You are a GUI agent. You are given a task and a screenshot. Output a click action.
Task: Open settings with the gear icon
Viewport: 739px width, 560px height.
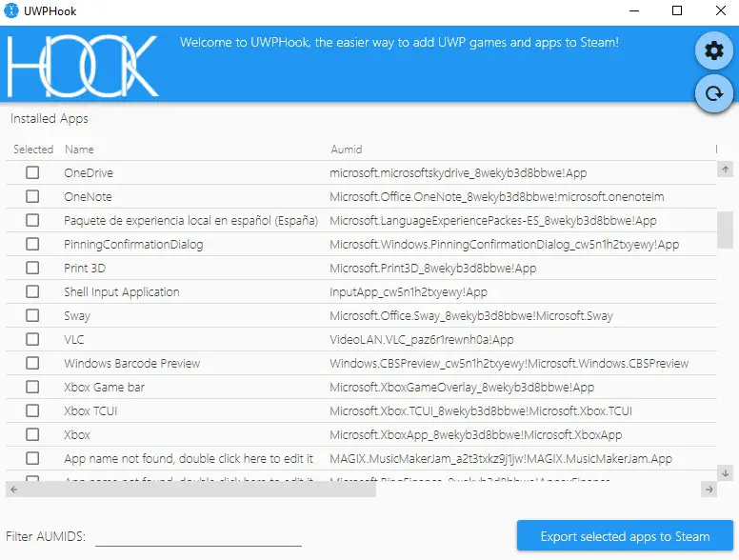(x=714, y=50)
